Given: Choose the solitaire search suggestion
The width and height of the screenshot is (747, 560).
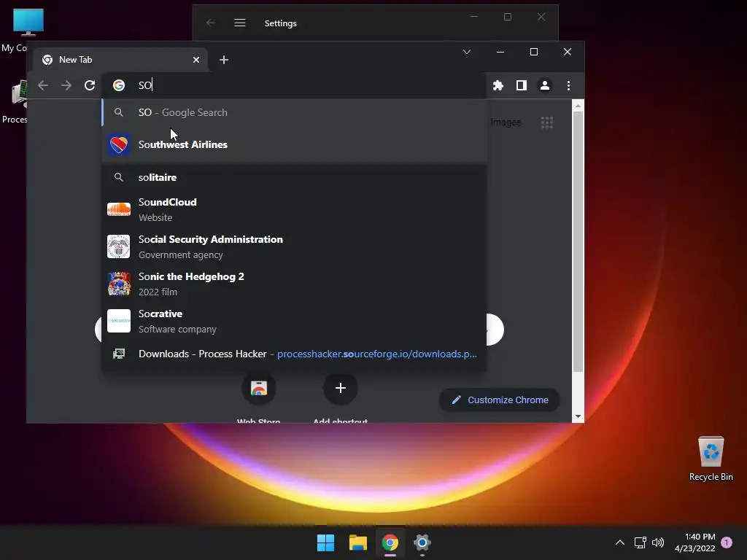Looking at the screenshot, I should click(294, 177).
